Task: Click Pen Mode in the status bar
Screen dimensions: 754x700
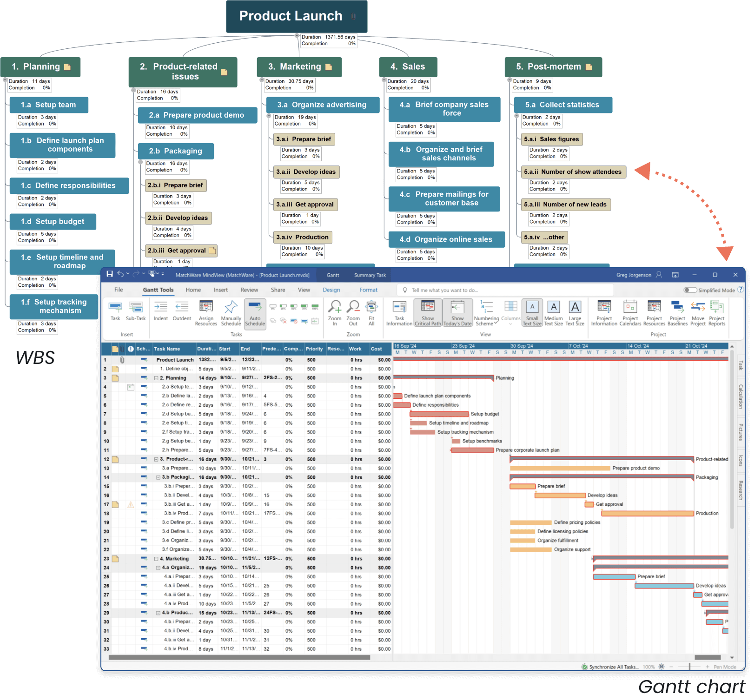Action: point(724,667)
